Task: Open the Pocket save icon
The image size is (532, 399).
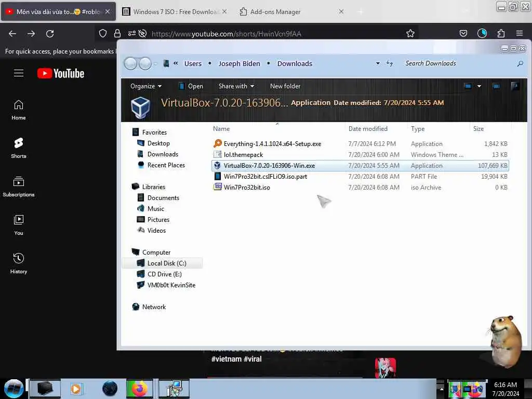Action: pos(463,33)
